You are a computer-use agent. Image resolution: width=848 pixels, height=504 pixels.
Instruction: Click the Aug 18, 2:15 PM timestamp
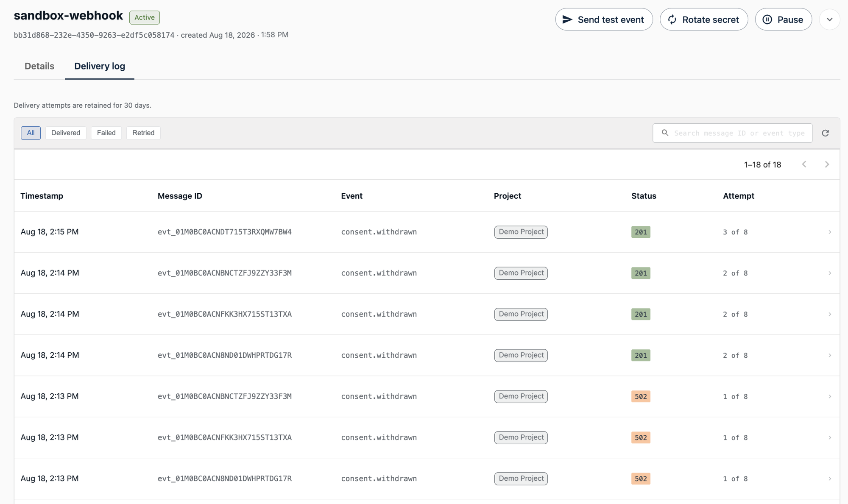point(50,232)
